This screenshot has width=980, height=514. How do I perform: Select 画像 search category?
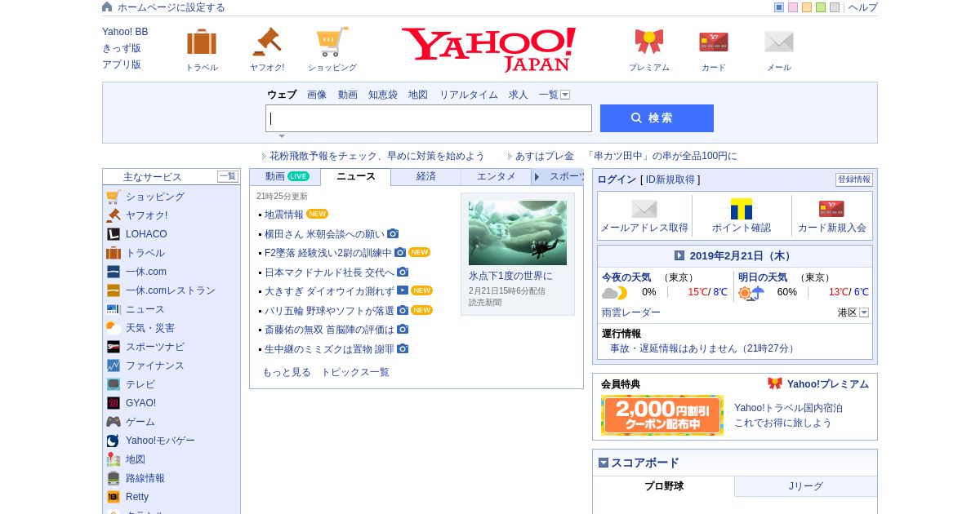click(x=317, y=95)
